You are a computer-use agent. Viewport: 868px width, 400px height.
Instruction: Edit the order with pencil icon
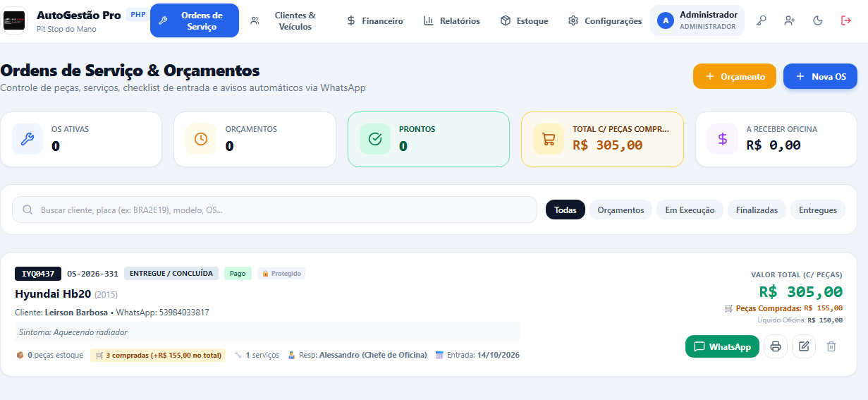coord(804,346)
